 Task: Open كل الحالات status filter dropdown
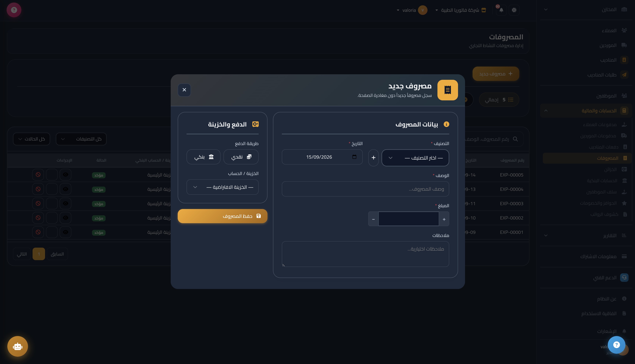click(31, 139)
